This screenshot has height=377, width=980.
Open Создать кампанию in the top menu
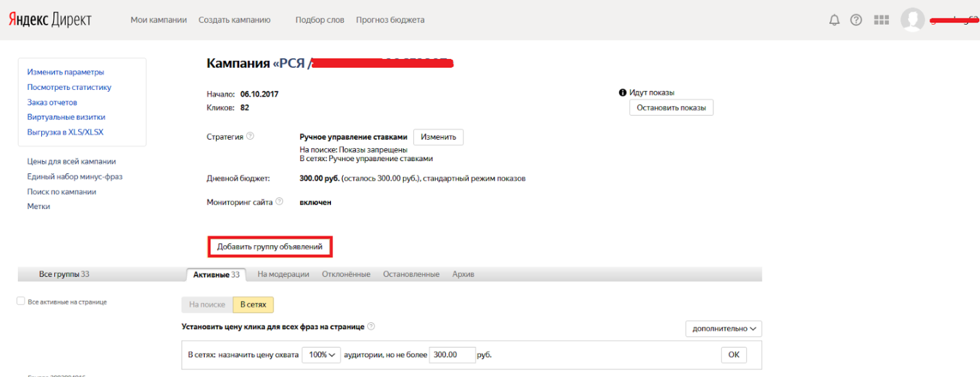[234, 20]
